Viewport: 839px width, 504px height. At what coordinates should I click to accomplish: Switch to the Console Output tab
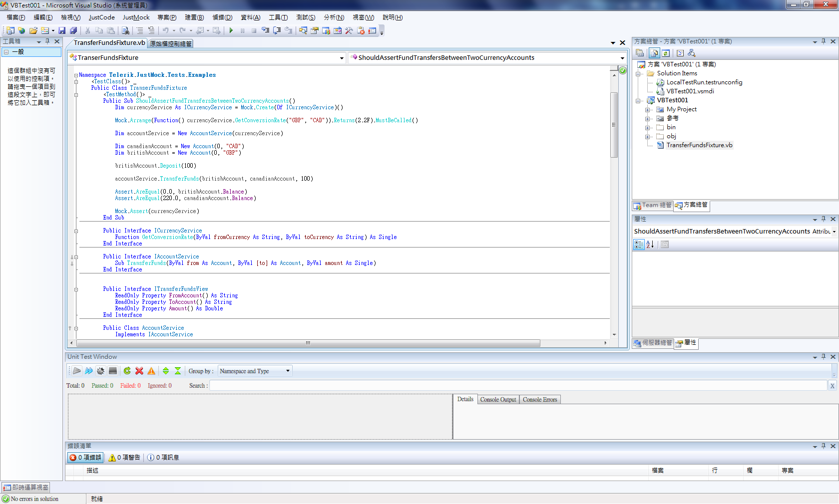[x=498, y=400]
